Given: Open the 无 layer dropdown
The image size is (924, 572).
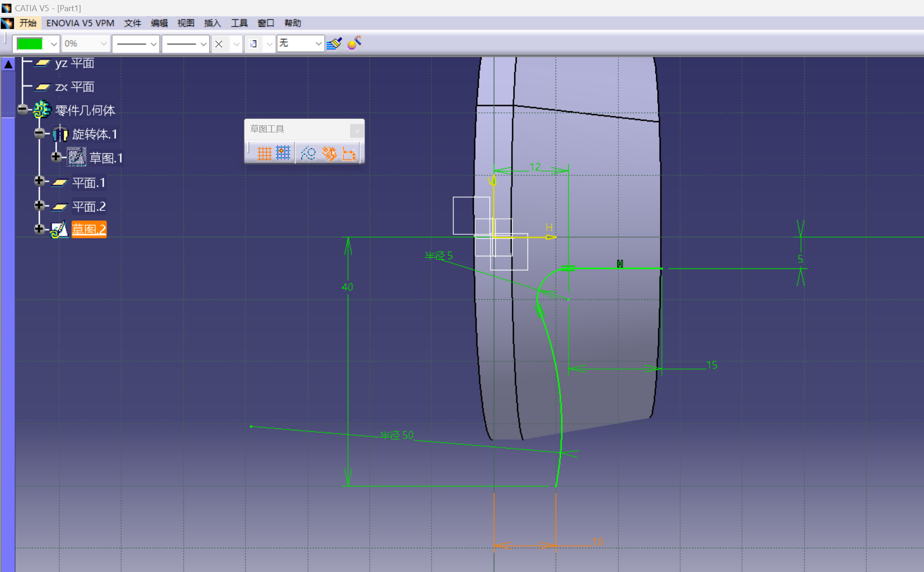Looking at the screenshot, I should coord(318,44).
